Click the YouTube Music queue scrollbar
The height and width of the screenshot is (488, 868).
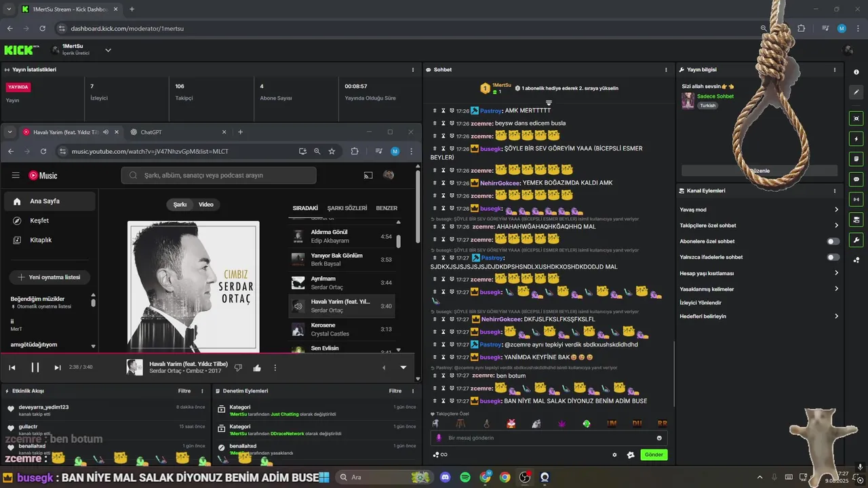pos(398,241)
